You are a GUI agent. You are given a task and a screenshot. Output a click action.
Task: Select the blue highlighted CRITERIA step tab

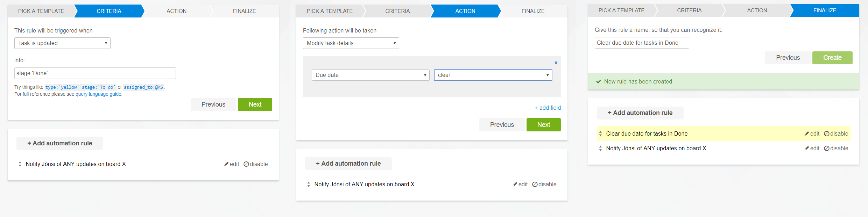click(109, 11)
